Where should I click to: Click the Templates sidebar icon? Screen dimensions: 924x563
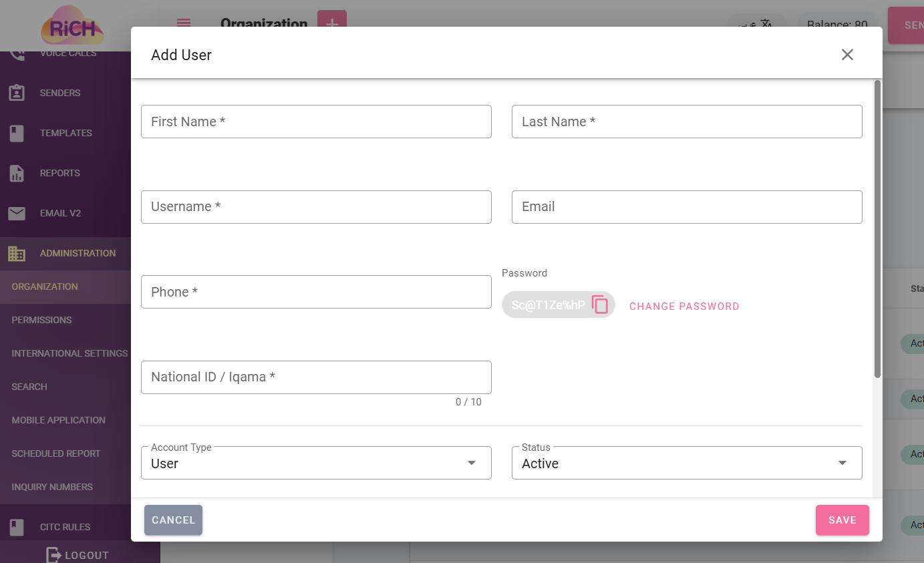pyautogui.click(x=17, y=133)
